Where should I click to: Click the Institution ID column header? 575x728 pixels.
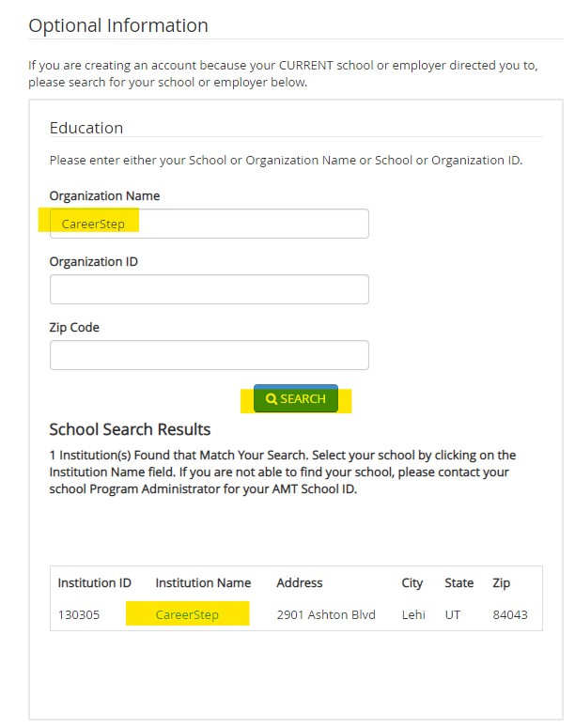click(x=94, y=582)
